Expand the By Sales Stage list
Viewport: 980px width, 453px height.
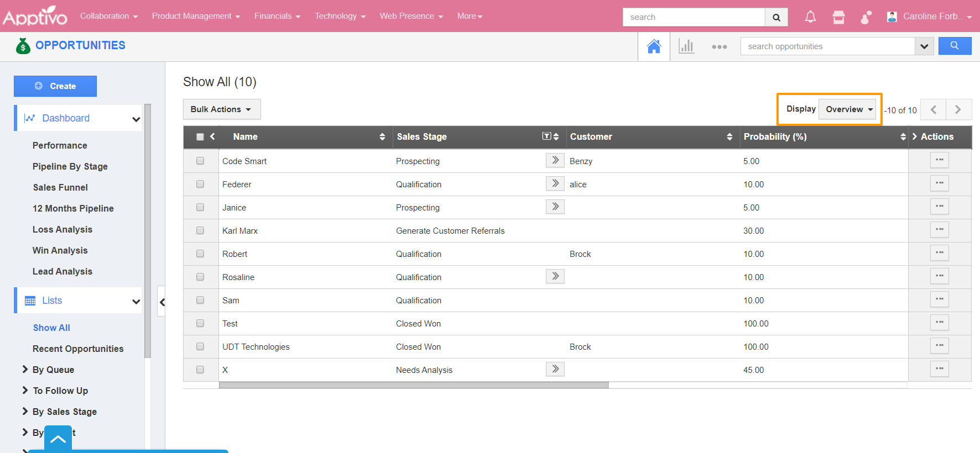(64, 412)
